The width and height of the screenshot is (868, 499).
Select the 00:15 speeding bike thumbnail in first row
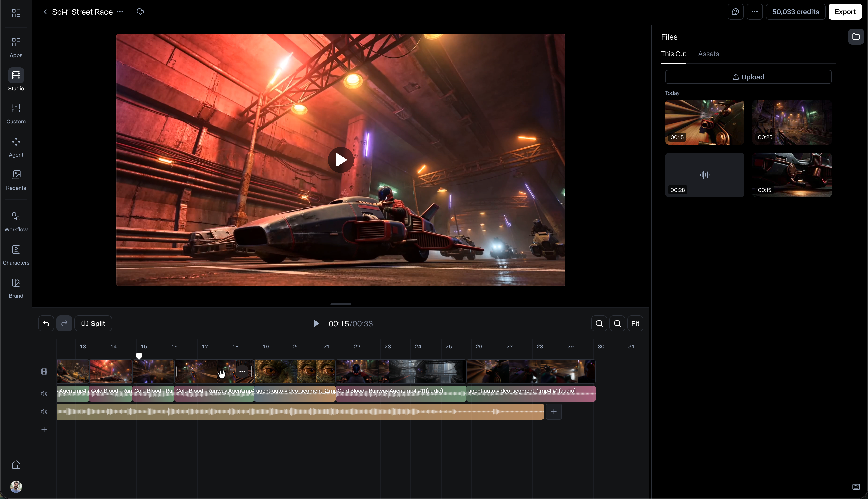click(704, 122)
